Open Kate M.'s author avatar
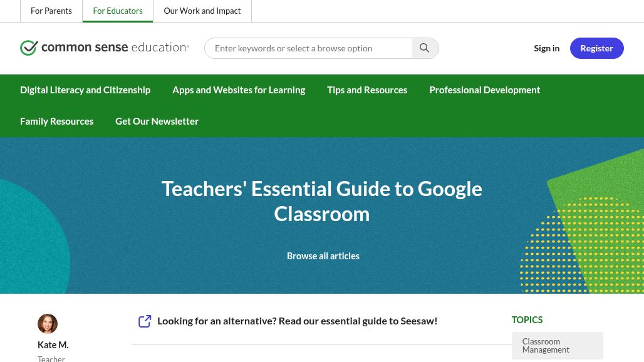Image resolution: width=644 pixels, height=362 pixels. pos(48,324)
